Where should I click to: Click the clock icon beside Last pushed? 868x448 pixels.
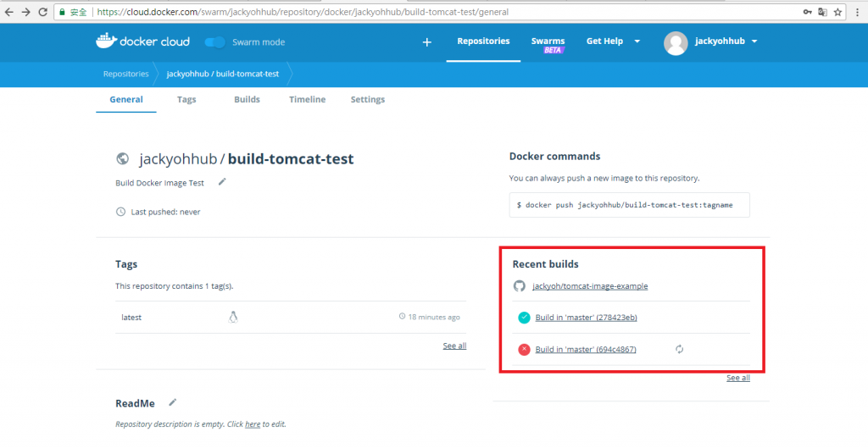point(120,212)
